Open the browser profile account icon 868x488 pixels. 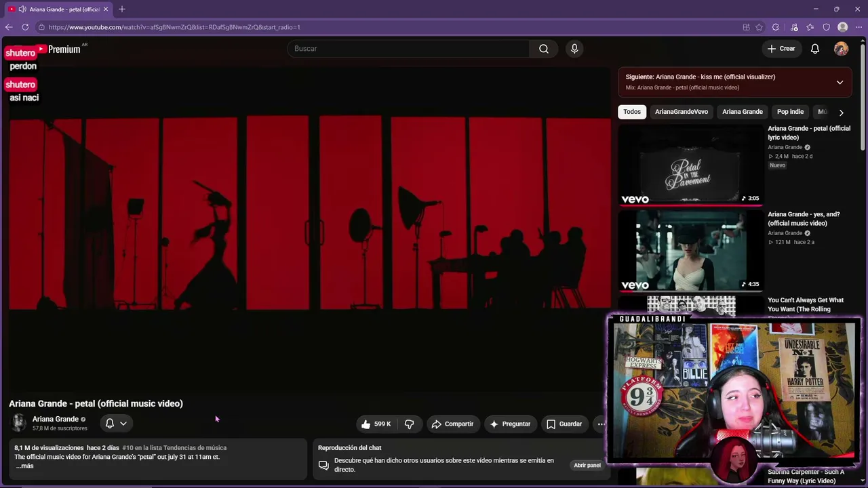pos(843,27)
